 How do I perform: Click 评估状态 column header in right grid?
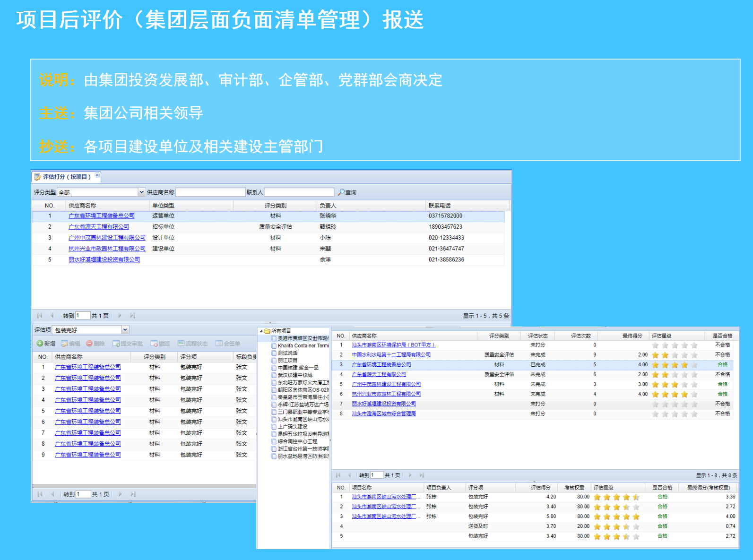(537, 336)
